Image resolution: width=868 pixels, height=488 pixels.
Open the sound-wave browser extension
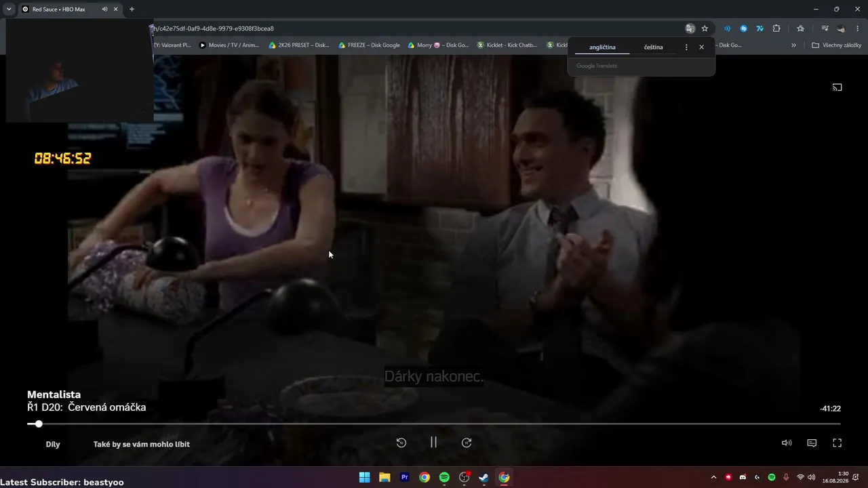pos(727,28)
